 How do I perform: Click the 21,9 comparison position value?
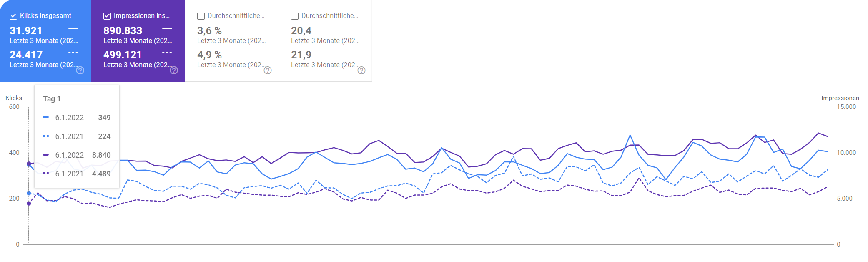(x=301, y=55)
